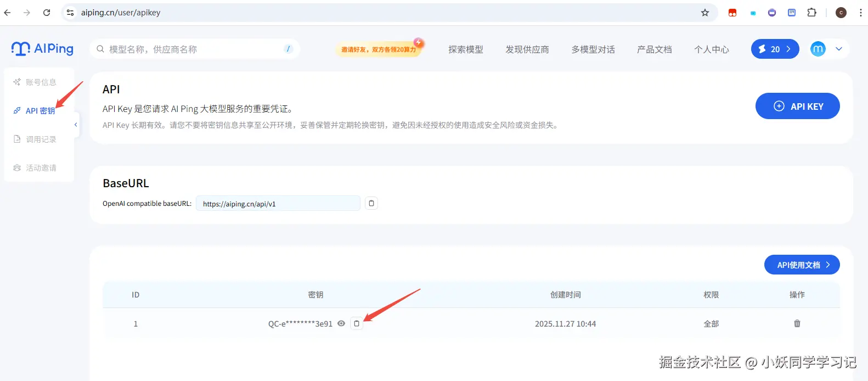The image size is (868, 381).
Task: Click the creation time 2025.11.27 10:44
Action: pos(565,324)
